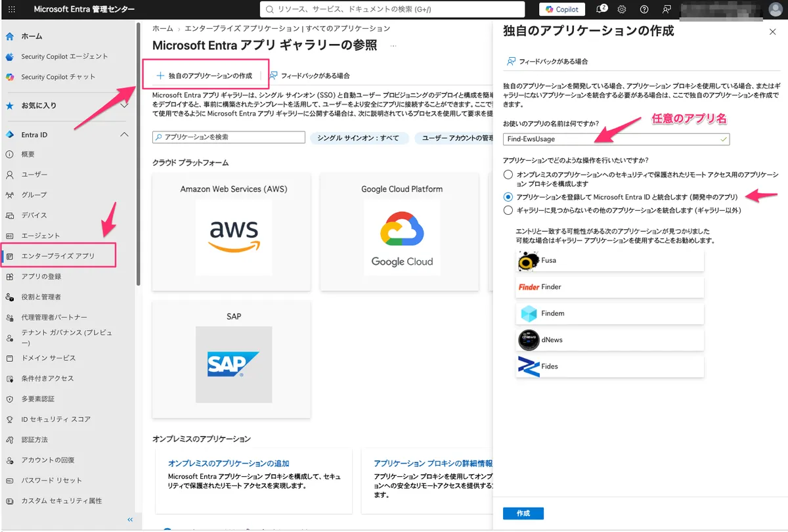Click the ホーム icon in sidebar
Screen dimensions: 788x532
(x=9, y=36)
